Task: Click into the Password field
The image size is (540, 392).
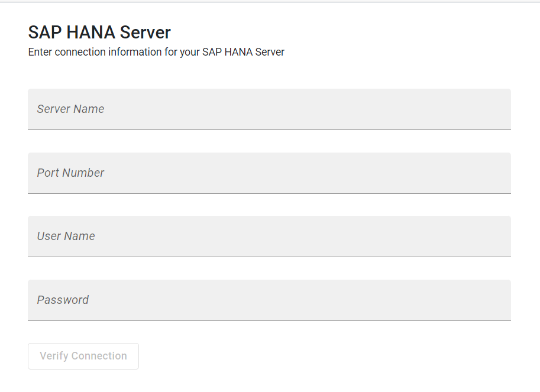Action: (269, 300)
